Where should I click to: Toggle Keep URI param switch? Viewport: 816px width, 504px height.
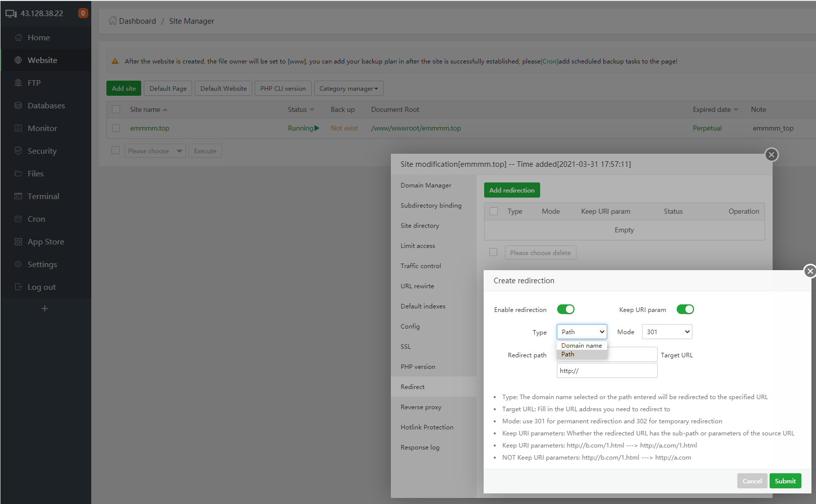pyautogui.click(x=685, y=309)
